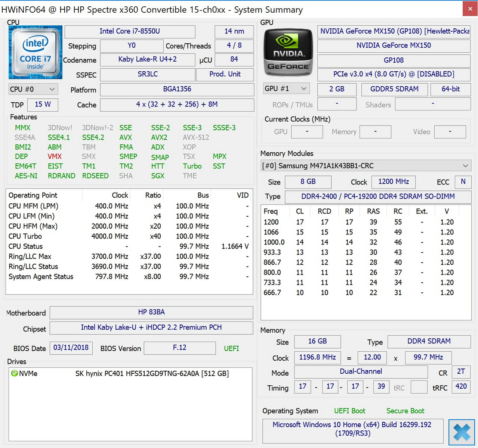Click the Secure Boot label
This screenshot has height=448, width=478.
(405, 411)
